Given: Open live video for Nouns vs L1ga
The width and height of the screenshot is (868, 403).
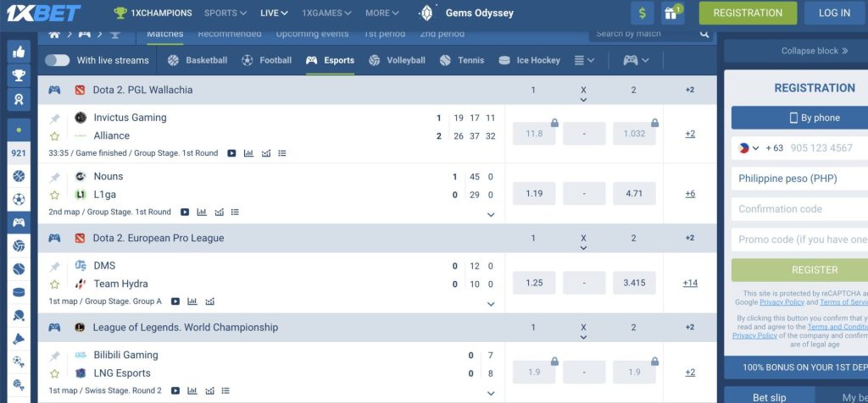Looking at the screenshot, I should click(x=183, y=212).
